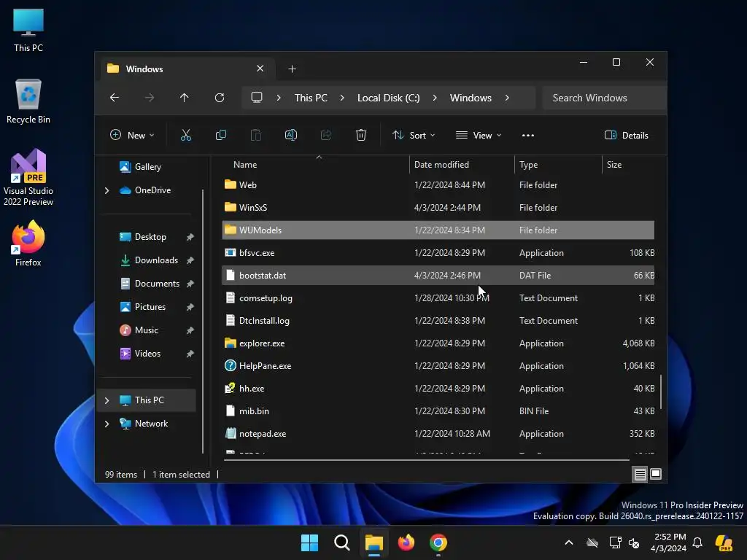Open taskbar Search magnifier
747x560 pixels.
click(x=342, y=542)
